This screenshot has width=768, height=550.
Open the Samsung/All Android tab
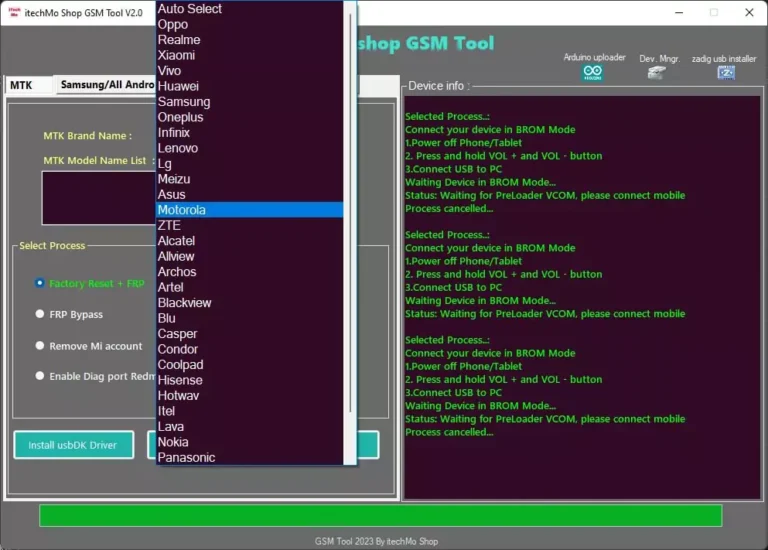[x=106, y=85]
